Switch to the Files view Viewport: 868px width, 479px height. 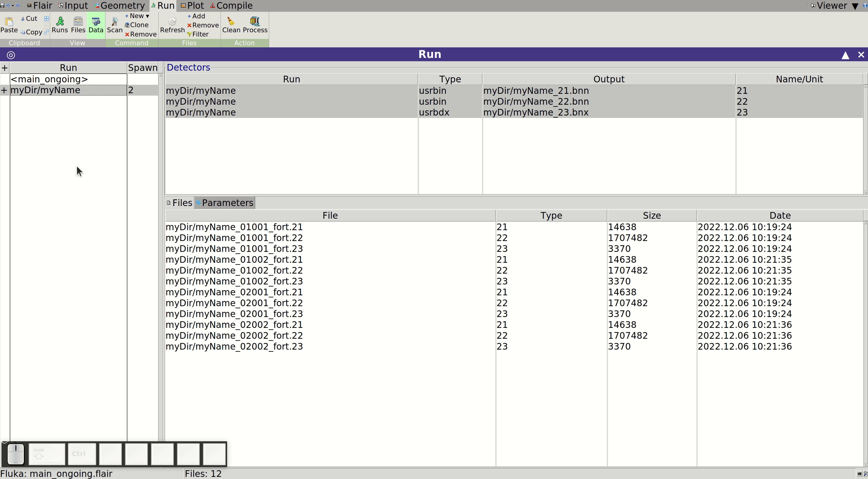pos(78,25)
